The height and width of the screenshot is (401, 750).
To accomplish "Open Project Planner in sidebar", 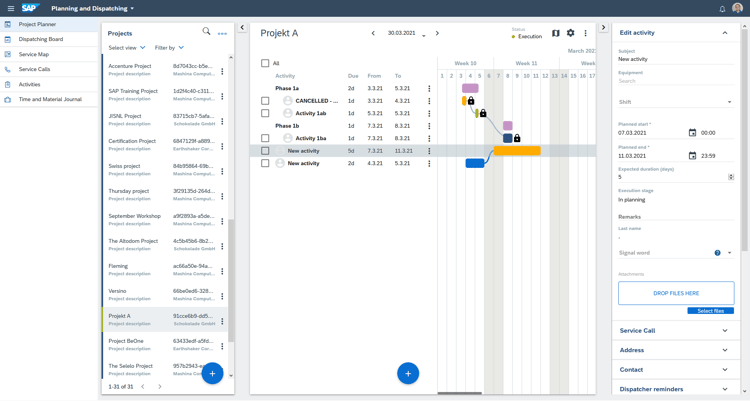I will pyautogui.click(x=49, y=24).
